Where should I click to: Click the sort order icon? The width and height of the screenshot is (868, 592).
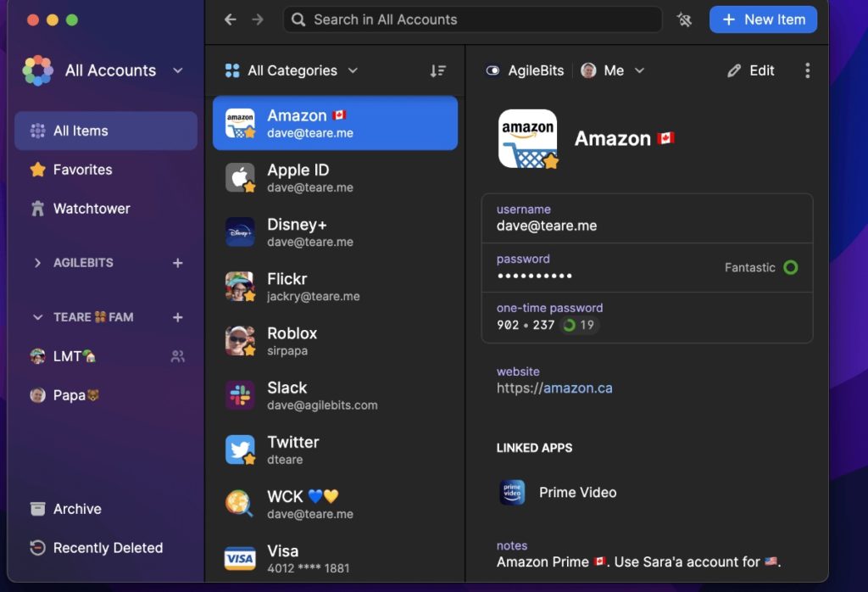click(x=437, y=71)
